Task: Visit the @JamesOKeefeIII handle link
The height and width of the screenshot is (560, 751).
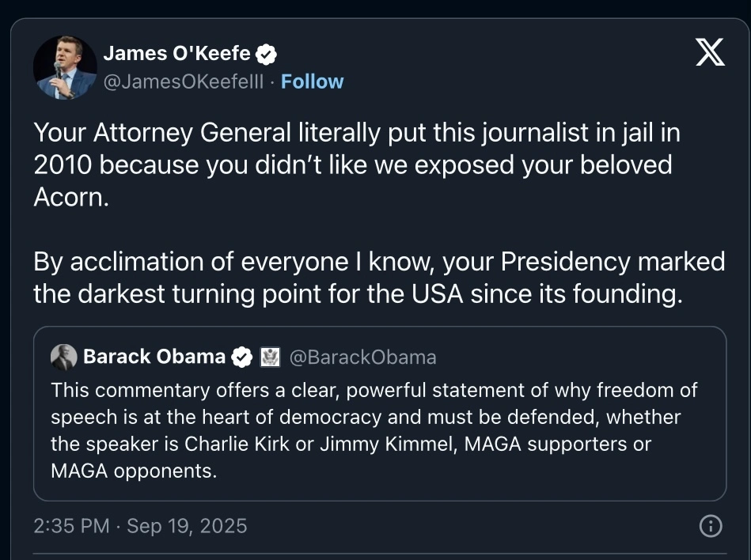Action: point(185,81)
